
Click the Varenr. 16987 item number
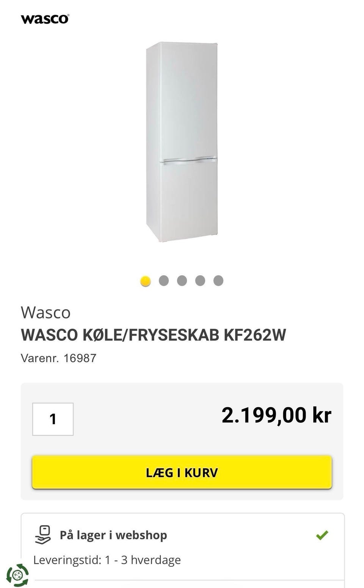(x=59, y=358)
